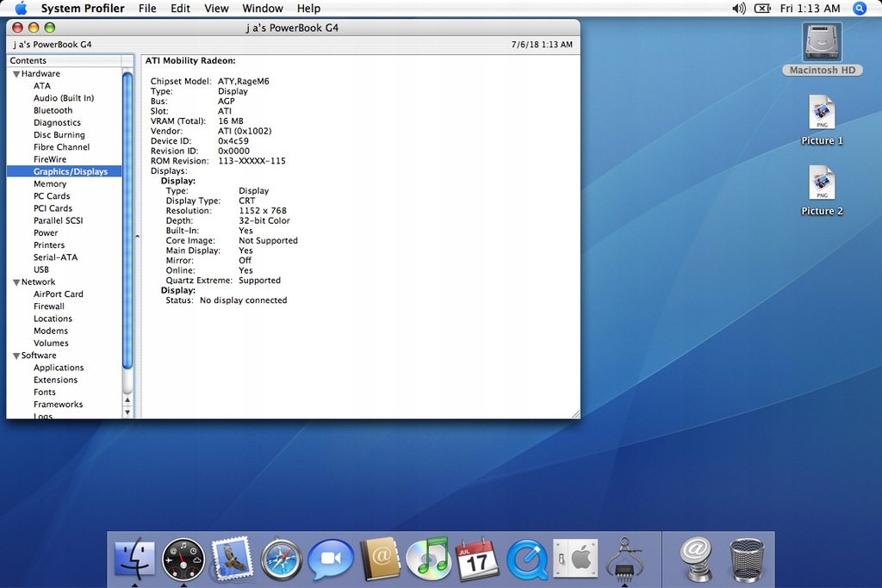
Task: Open the website spring icon in Dock
Action: tap(696, 560)
